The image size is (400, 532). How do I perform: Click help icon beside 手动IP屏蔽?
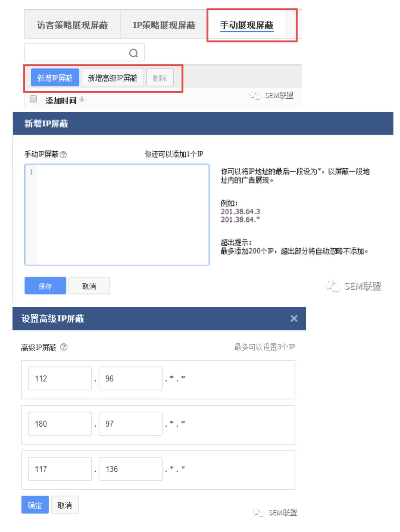tap(63, 155)
